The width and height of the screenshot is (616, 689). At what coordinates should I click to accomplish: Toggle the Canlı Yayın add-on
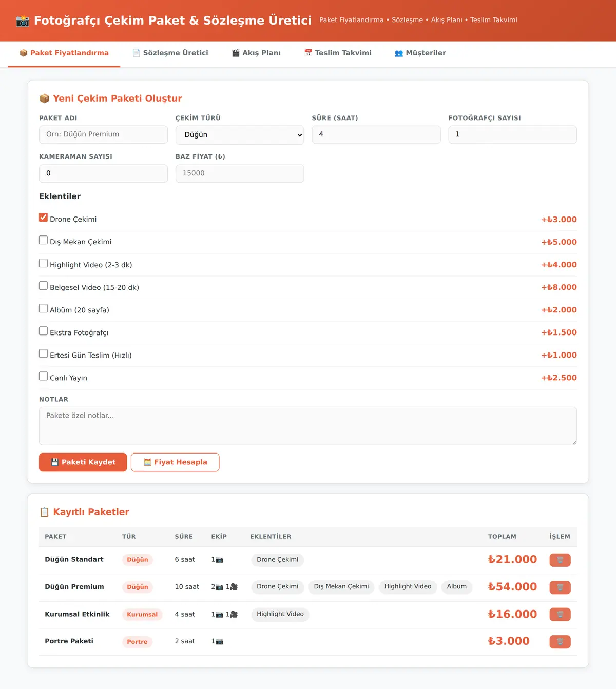click(44, 376)
